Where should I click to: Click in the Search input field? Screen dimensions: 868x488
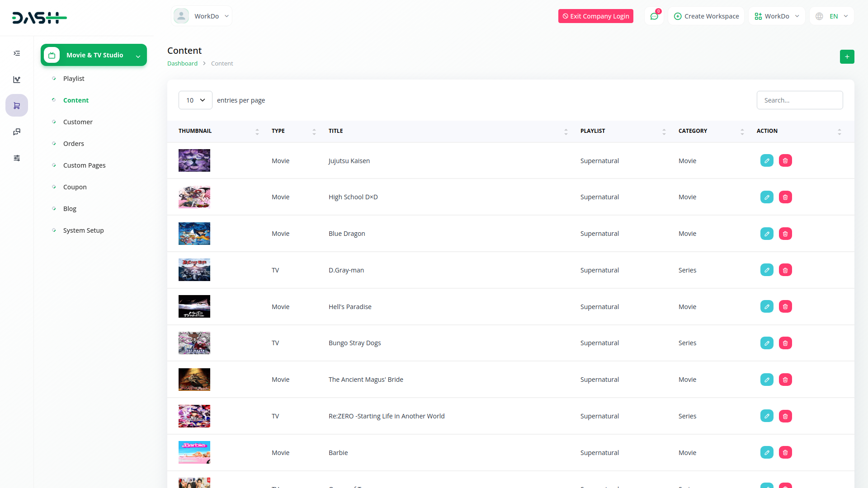[x=799, y=100]
